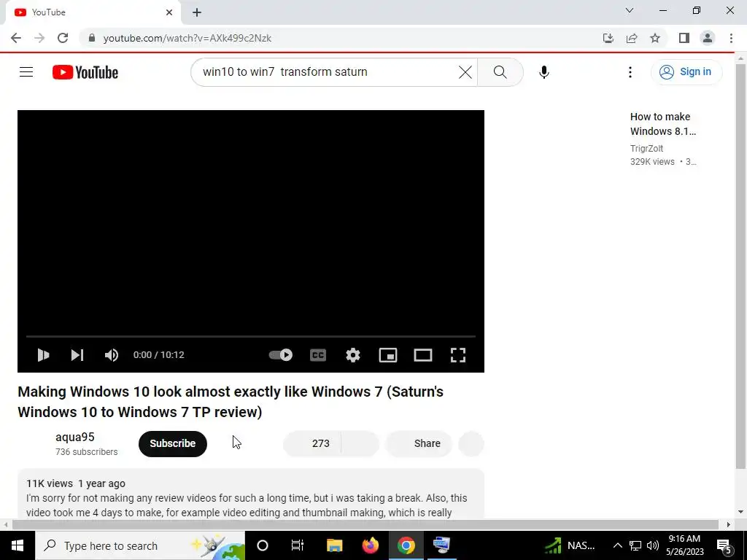The image size is (747, 560).
Task: Skip to the next video
Action: (x=77, y=355)
